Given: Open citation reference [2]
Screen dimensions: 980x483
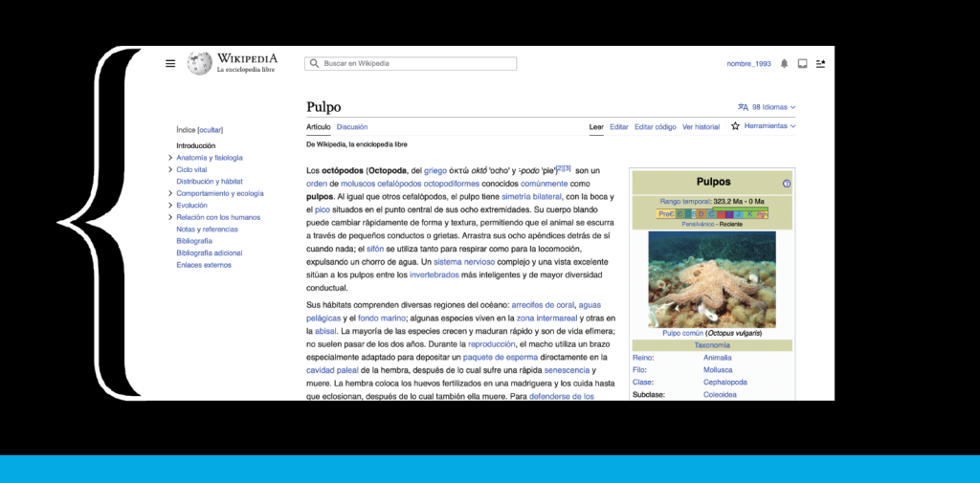Looking at the screenshot, I should tap(559, 168).
